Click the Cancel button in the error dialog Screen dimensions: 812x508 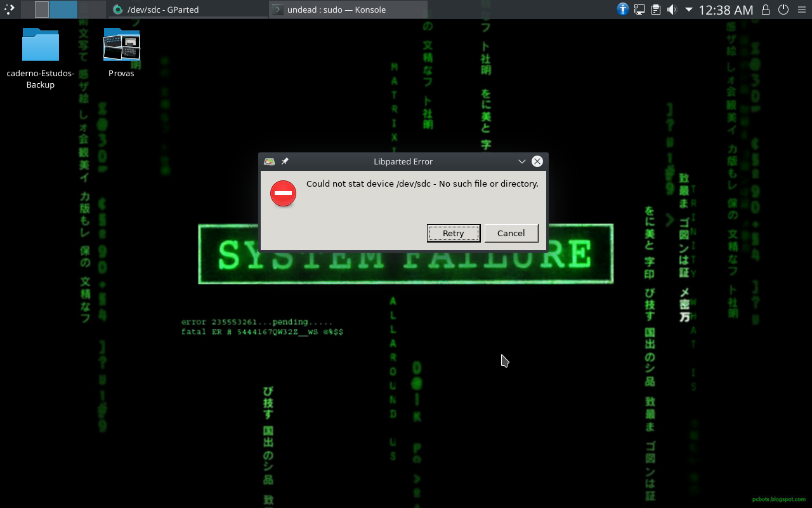pyautogui.click(x=511, y=233)
